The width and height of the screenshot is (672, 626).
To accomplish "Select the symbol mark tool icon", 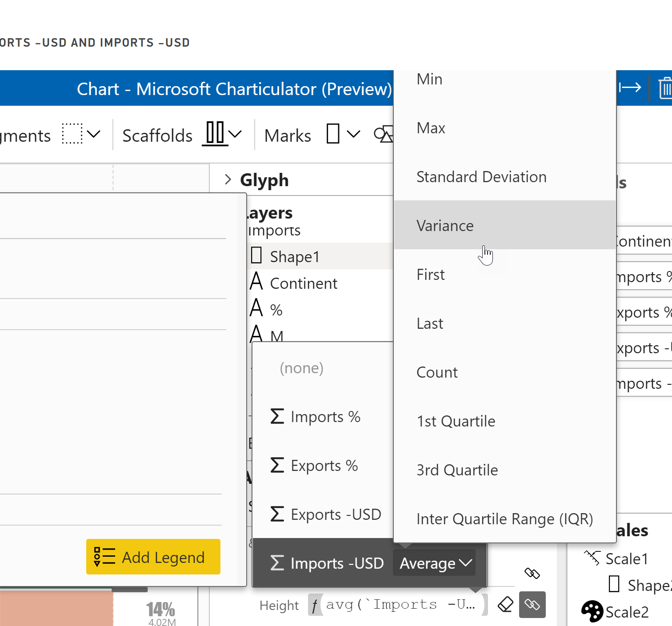I will (x=383, y=133).
